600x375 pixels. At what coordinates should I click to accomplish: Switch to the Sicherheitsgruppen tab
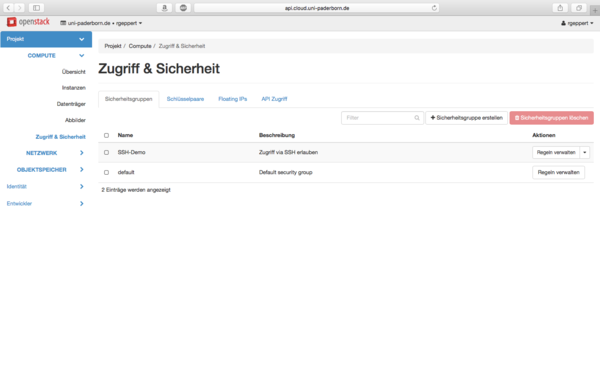coord(129,99)
